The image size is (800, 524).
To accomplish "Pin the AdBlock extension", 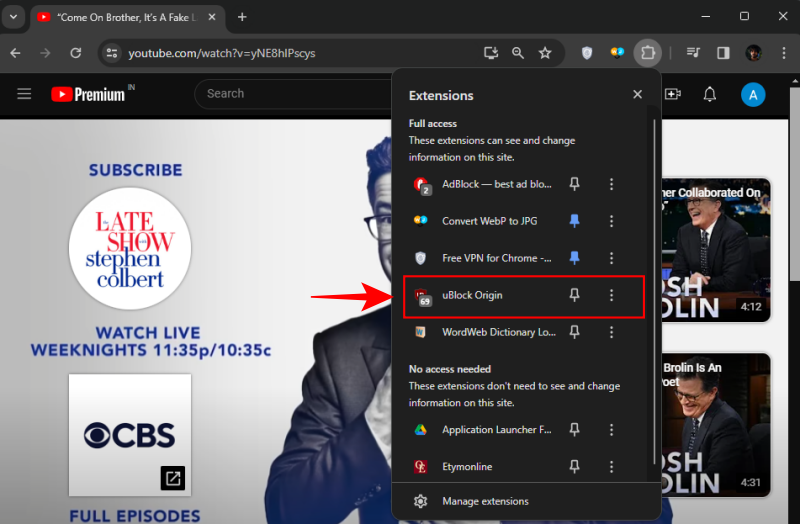I will point(574,184).
